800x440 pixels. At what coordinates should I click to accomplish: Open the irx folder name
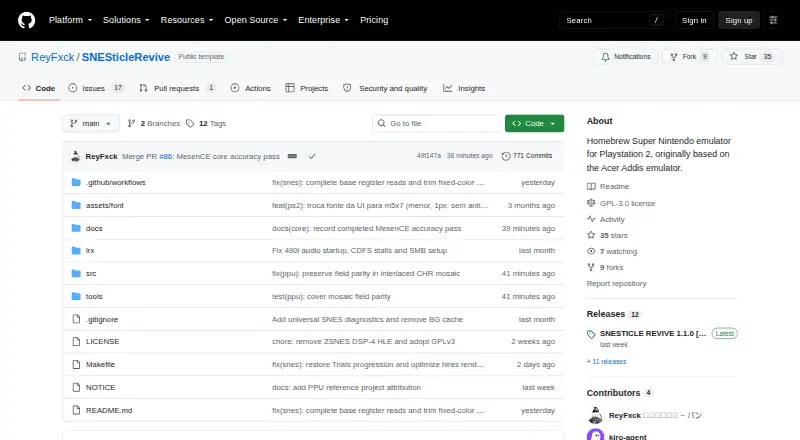point(90,251)
